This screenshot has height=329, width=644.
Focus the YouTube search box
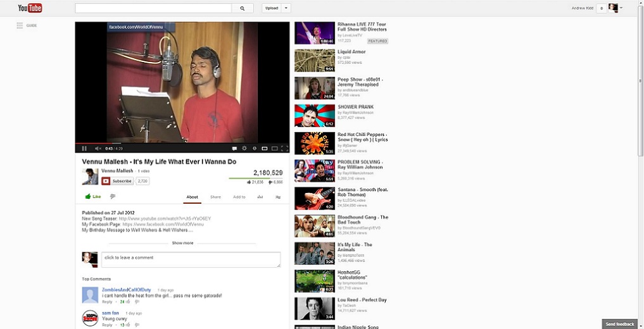tap(154, 8)
